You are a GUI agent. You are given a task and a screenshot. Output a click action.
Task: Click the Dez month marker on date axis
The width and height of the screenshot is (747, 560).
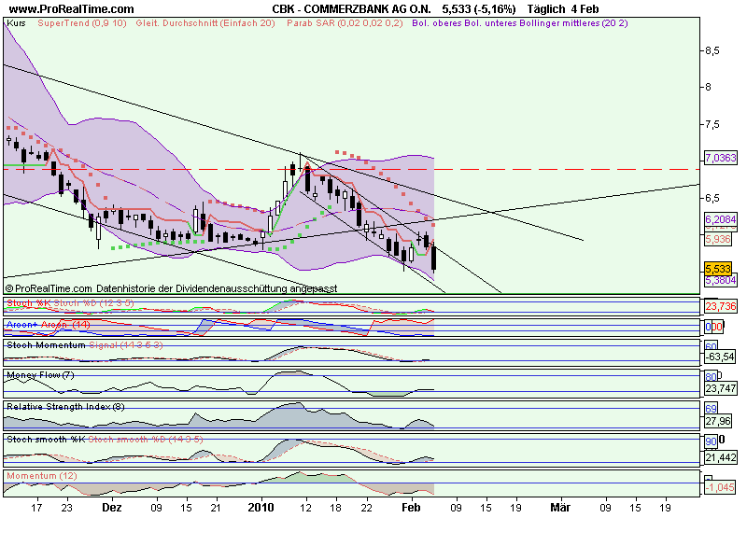tap(112, 508)
